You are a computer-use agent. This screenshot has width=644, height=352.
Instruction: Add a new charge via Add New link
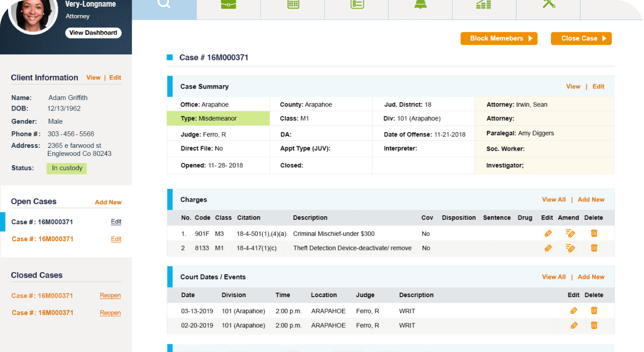591,199
